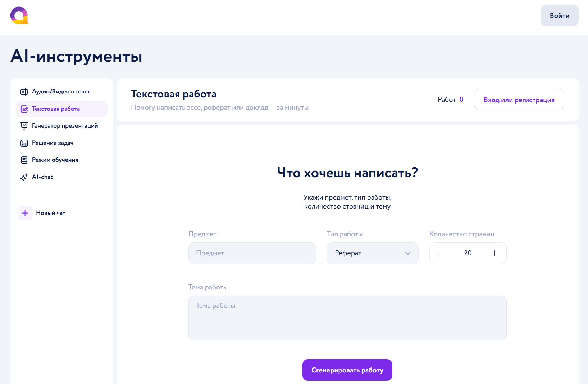The height and width of the screenshot is (384, 588).
Task: Click the AI-инструменты page title
Action: [76, 56]
